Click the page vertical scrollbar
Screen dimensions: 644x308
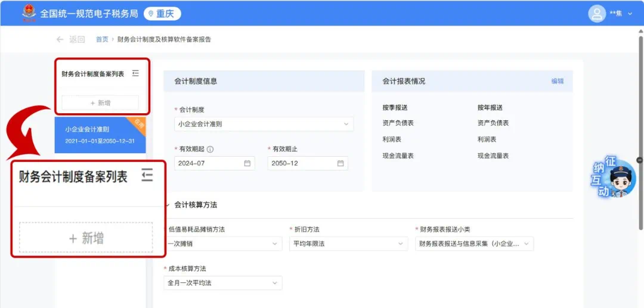640,133
